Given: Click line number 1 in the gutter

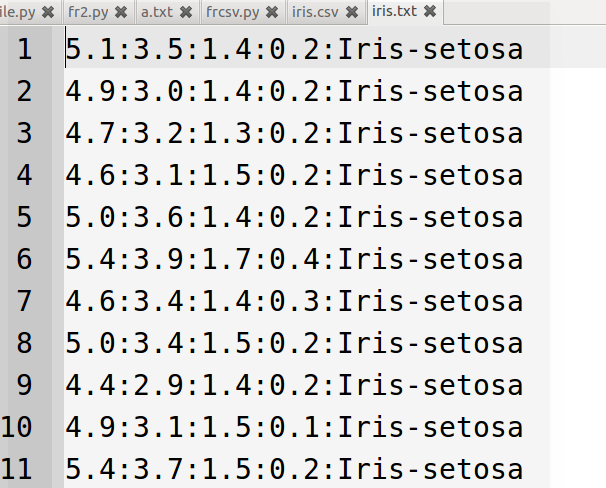Looking at the screenshot, I should 24,49.
